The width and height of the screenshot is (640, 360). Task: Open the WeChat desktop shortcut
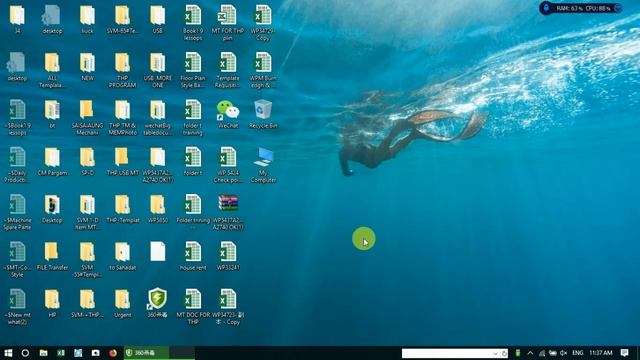[228, 115]
